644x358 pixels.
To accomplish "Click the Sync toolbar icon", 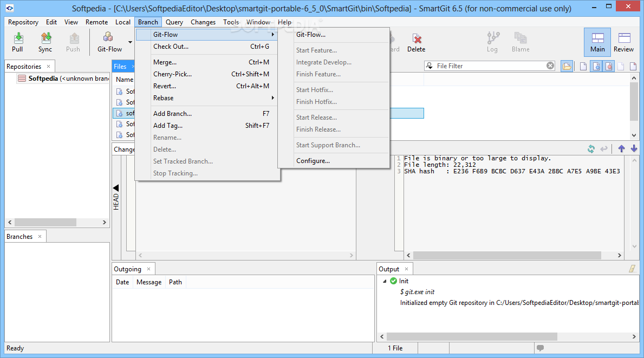I will (x=45, y=42).
